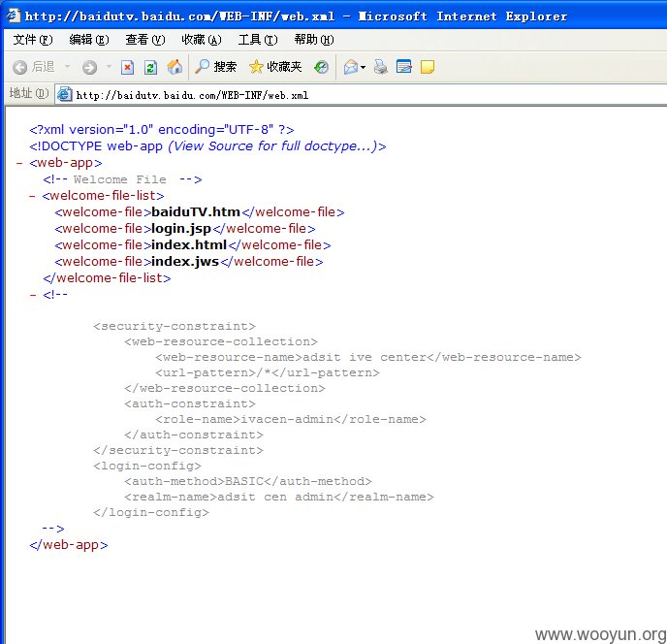Viewport: 667px width, 644px height.
Task: Click the Search (搜索) toolbar button
Action: (215, 67)
